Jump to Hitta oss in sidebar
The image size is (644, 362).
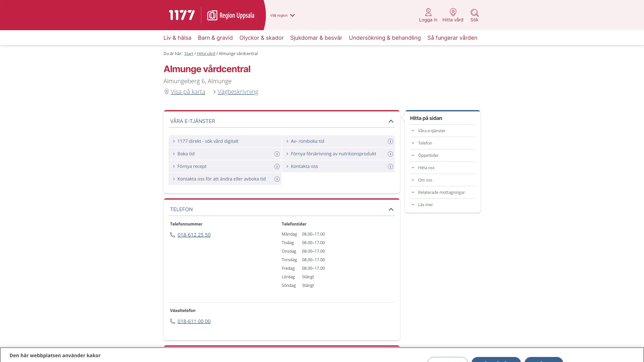click(x=442, y=168)
